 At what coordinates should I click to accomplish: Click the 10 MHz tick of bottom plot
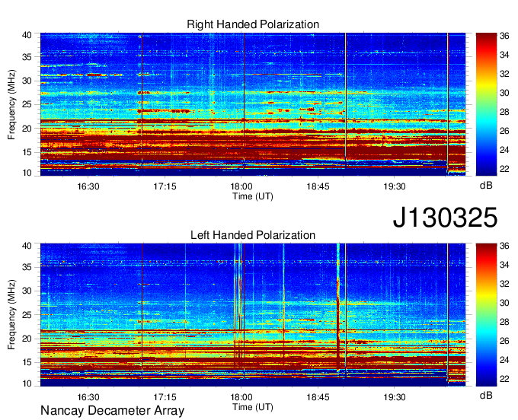pyautogui.click(x=27, y=383)
